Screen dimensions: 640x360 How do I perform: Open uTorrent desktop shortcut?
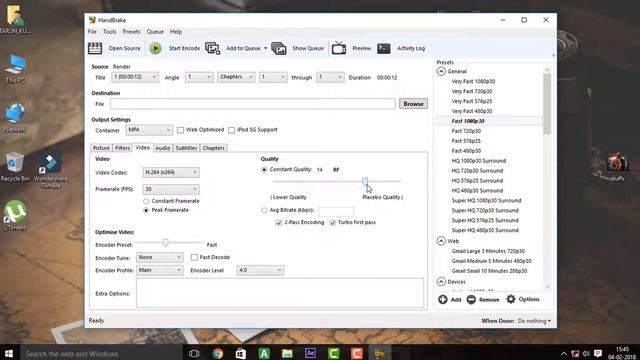pyautogui.click(x=15, y=216)
